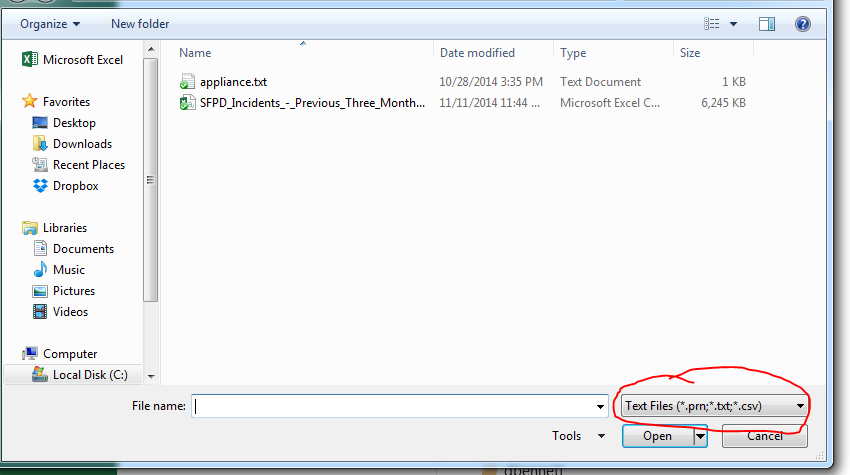Sort files by Date modified column
The width and height of the screenshot is (850, 475).
pyautogui.click(x=477, y=53)
